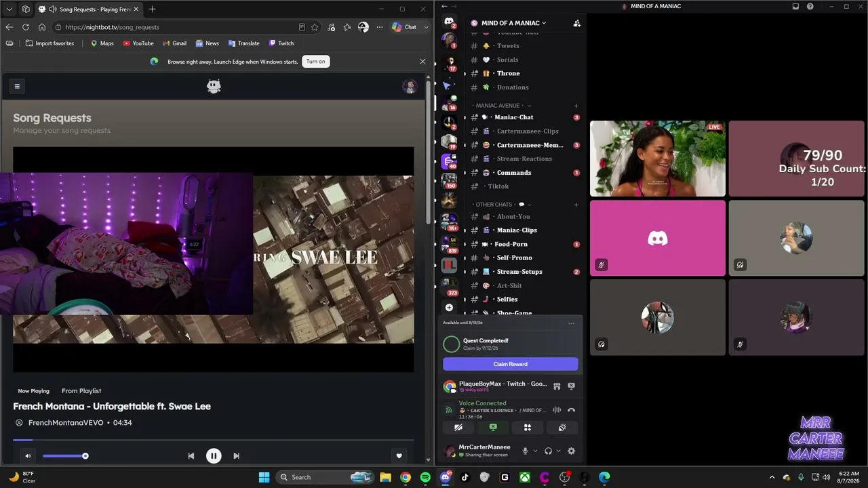Image resolution: width=868 pixels, height=488 pixels.
Task: Click the taskbar Search box
Action: click(325, 477)
